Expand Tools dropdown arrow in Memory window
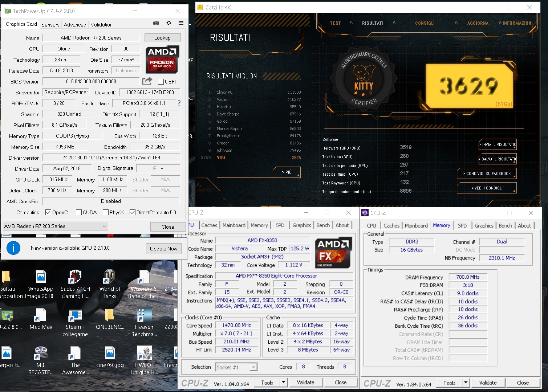Image resolution: width=548 pixels, height=392 pixels. coord(466,383)
